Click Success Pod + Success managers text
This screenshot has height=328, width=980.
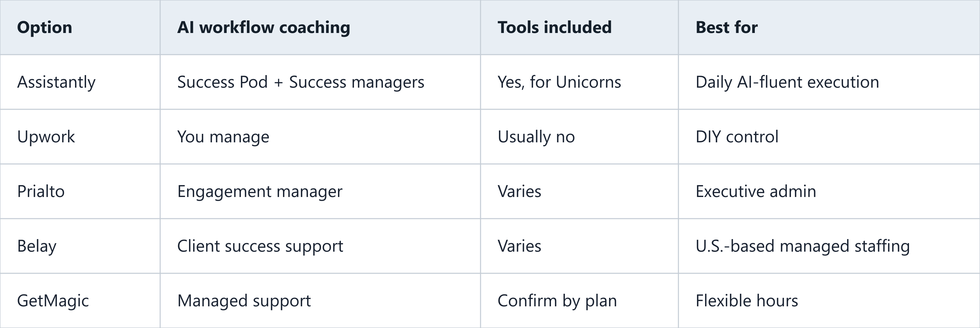[x=301, y=82]
